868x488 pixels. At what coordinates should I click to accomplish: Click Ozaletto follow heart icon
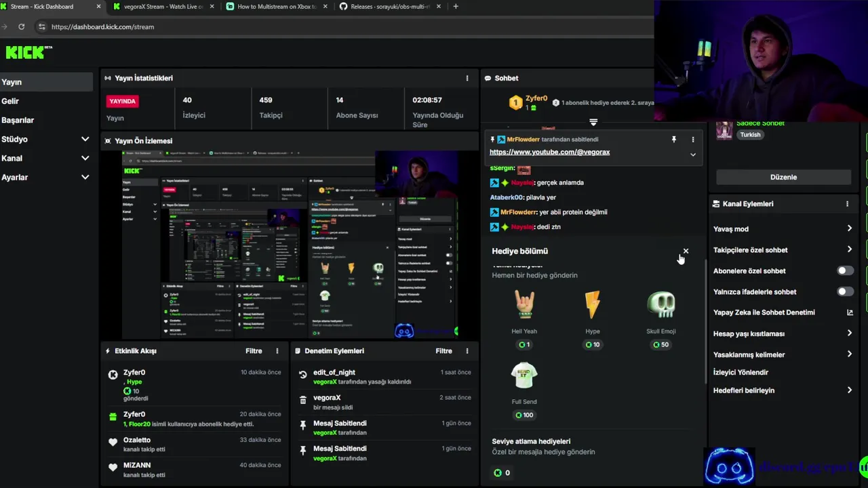point(113,442)
